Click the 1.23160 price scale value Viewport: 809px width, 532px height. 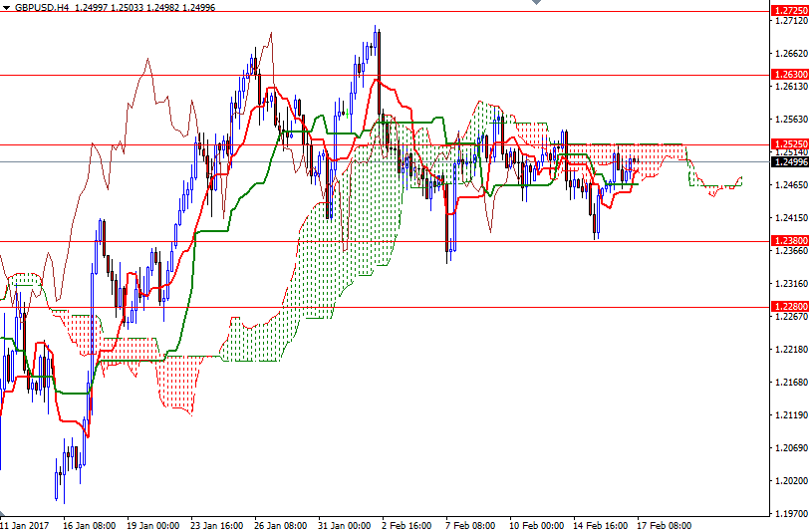791,283
